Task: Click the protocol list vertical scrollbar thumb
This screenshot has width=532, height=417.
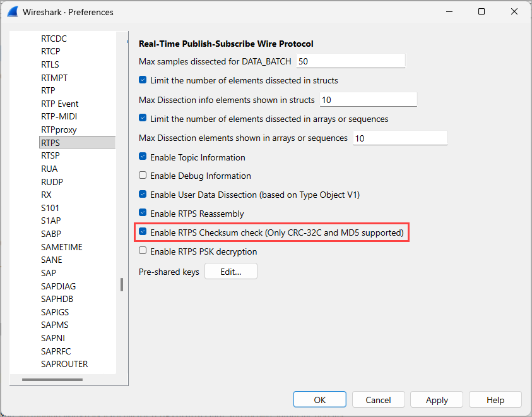Action: click(x=122, y=284)
